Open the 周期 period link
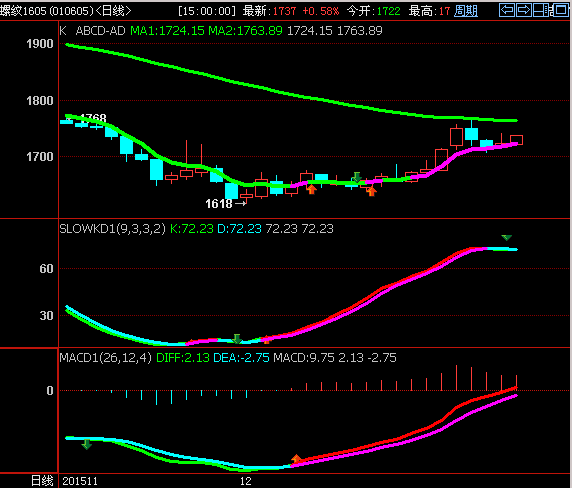The image size is (572, 488). [x=466, y=11]
